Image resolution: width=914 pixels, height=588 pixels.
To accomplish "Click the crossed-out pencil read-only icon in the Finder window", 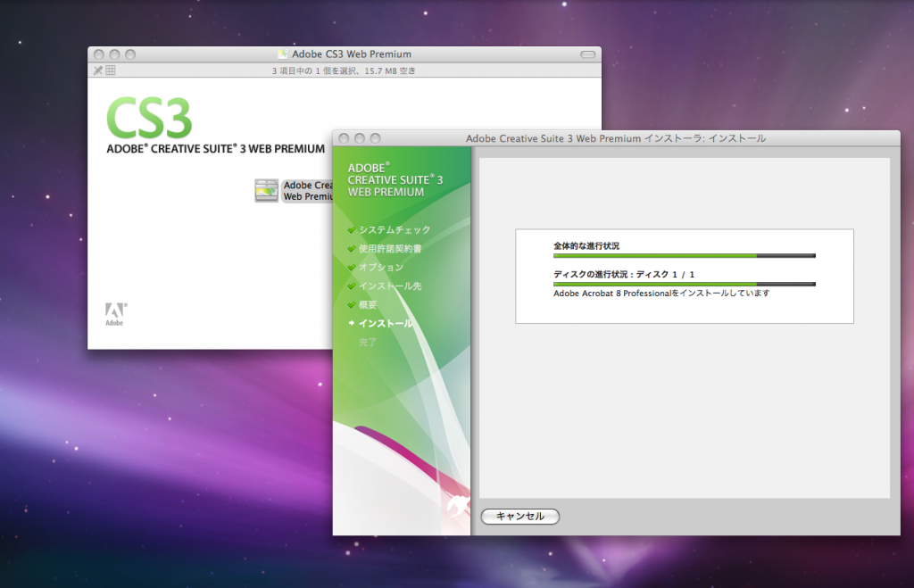I will click(x=98, y=70).
